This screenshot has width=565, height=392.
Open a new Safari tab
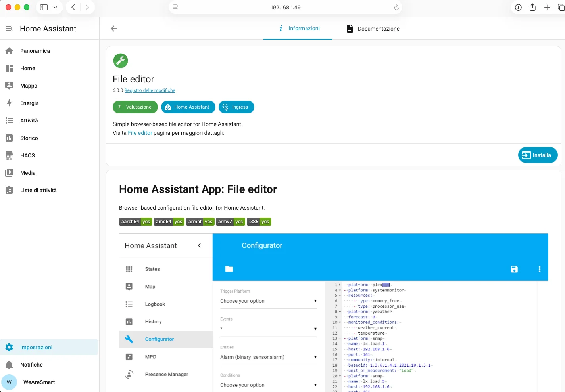point(547,7)
